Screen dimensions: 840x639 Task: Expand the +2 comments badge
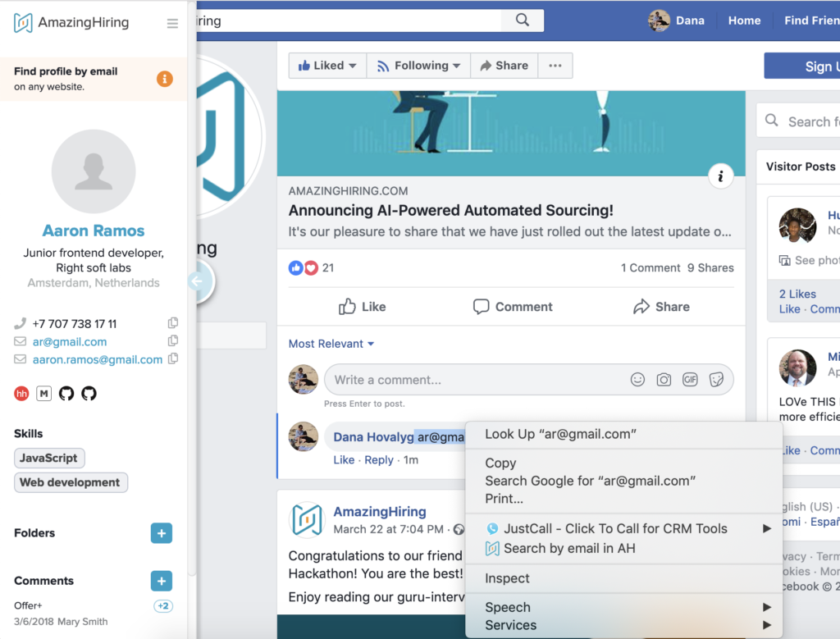point(163,606)
